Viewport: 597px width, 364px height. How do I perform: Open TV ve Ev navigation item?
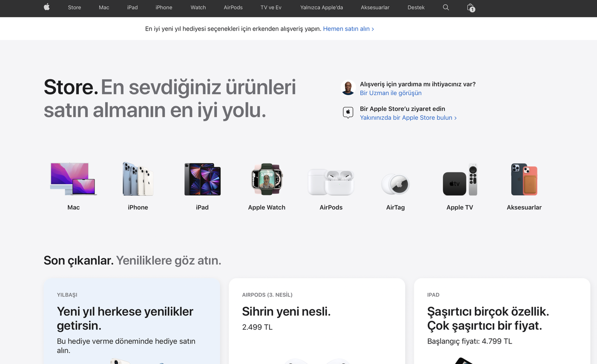coord(271,7)
